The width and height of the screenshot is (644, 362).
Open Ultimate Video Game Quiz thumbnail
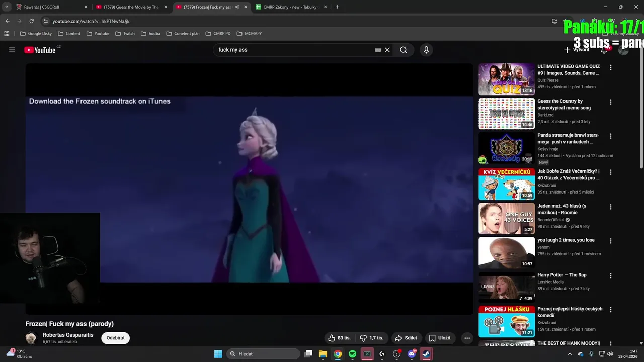click(x=506, y=79)
